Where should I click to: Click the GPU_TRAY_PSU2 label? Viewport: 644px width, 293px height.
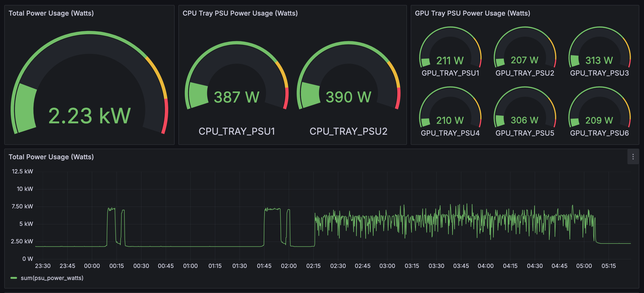coord(525,73)
